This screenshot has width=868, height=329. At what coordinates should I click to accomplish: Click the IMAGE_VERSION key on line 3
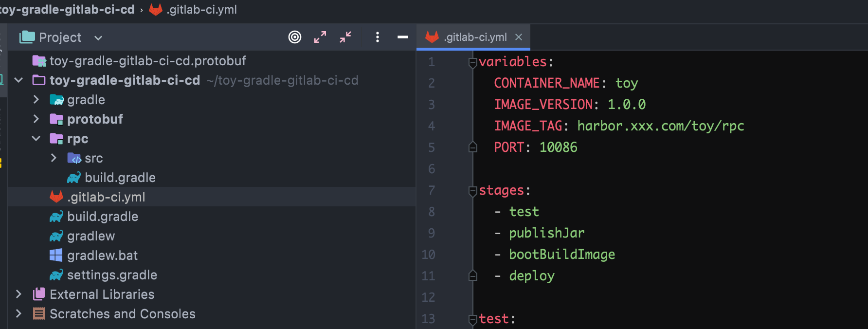(x=543, y=105)
